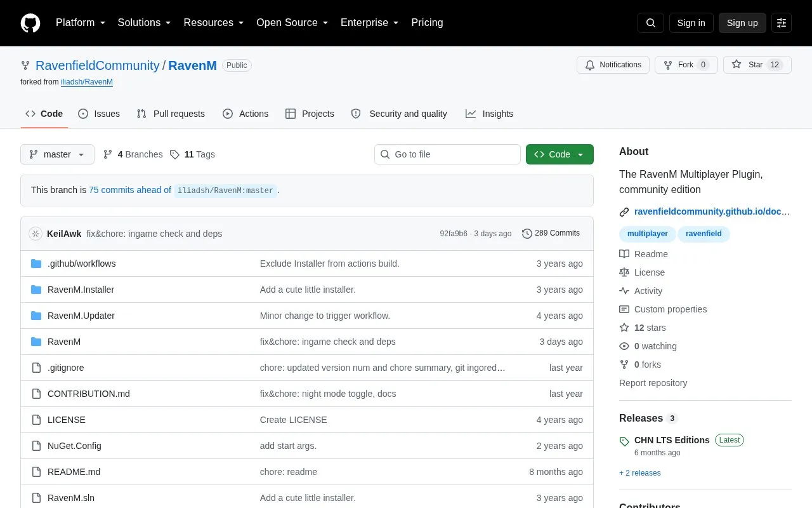The height and width of the screenshot is (508, 812).
Task: Expand the Solutions menu
Action: [145, 23]
